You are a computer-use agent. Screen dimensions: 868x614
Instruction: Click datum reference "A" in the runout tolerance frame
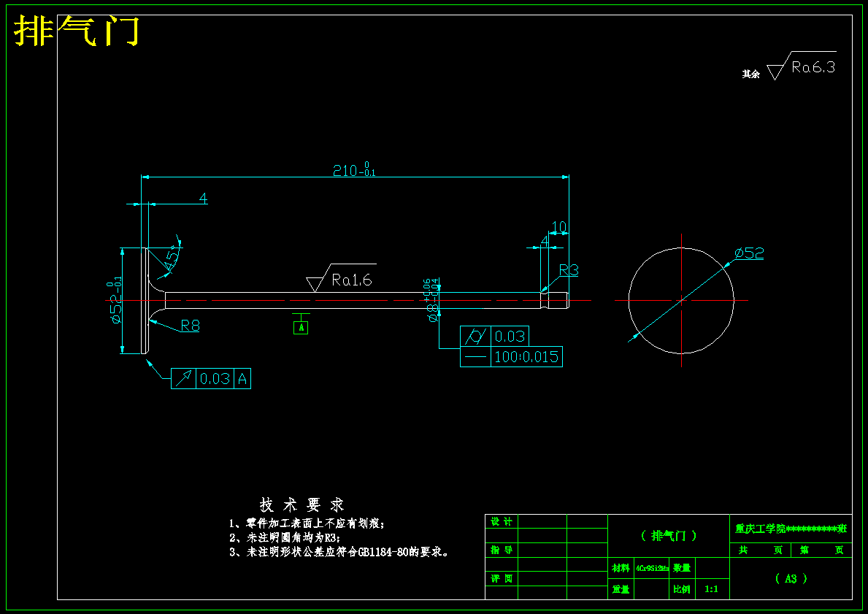click(x=242, y=379)
